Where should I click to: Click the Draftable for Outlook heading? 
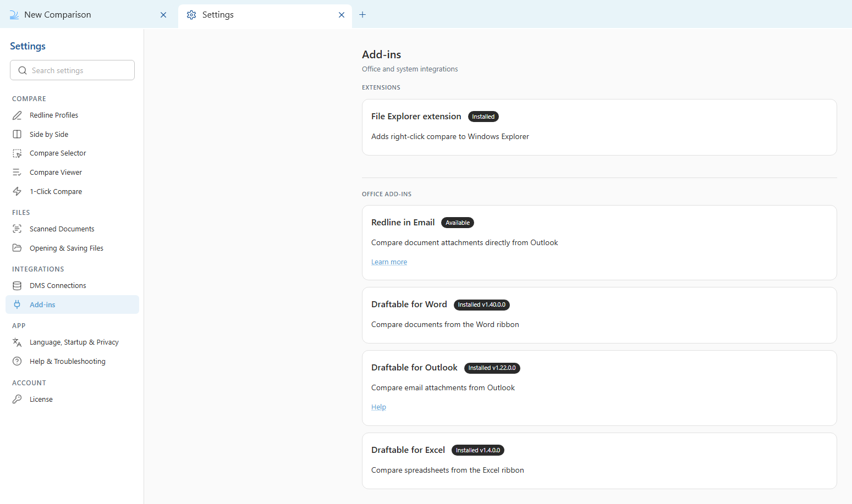[414, 368]
